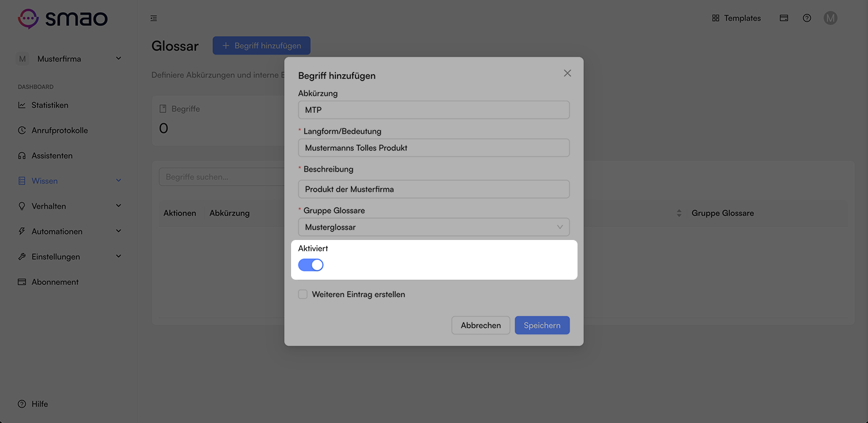868x423 pixels.
Task: Click into the Langform/Bedeutung field
Action: click(x=434, y=148)
